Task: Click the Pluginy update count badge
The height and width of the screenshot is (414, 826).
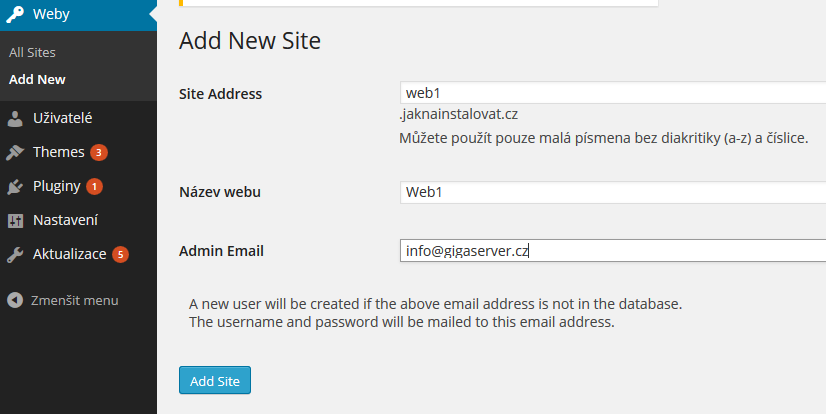Action: pyautogui.click(x=94, y=187)
